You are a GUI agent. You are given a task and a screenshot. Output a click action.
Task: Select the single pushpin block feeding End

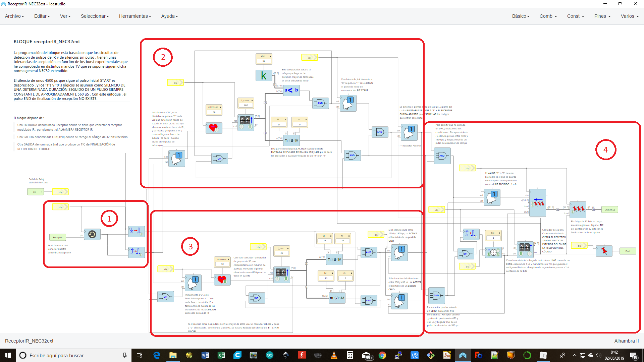coord(604,251)
